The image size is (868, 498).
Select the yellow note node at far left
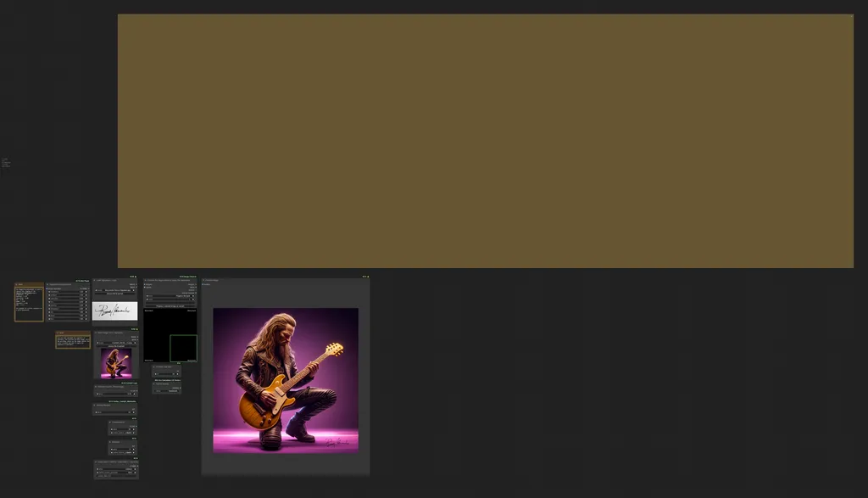[x=29, y=302]
